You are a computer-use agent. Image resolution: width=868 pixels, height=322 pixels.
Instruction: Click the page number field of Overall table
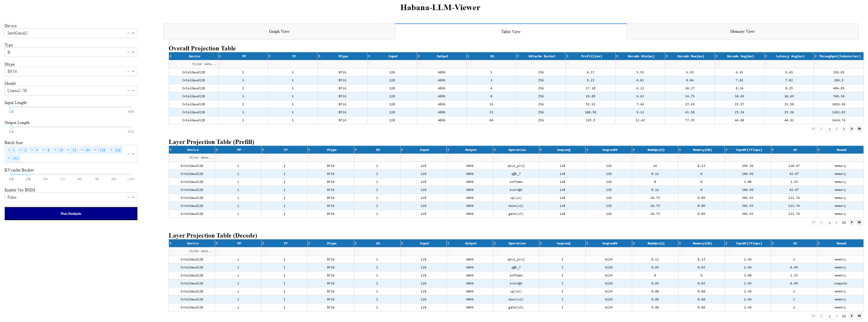click(x=830, y=129)
